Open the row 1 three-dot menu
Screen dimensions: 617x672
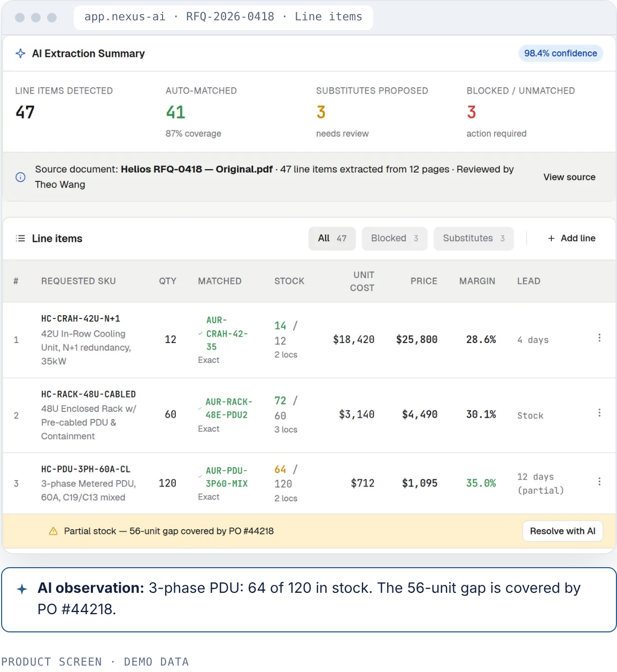coord(599,338)
